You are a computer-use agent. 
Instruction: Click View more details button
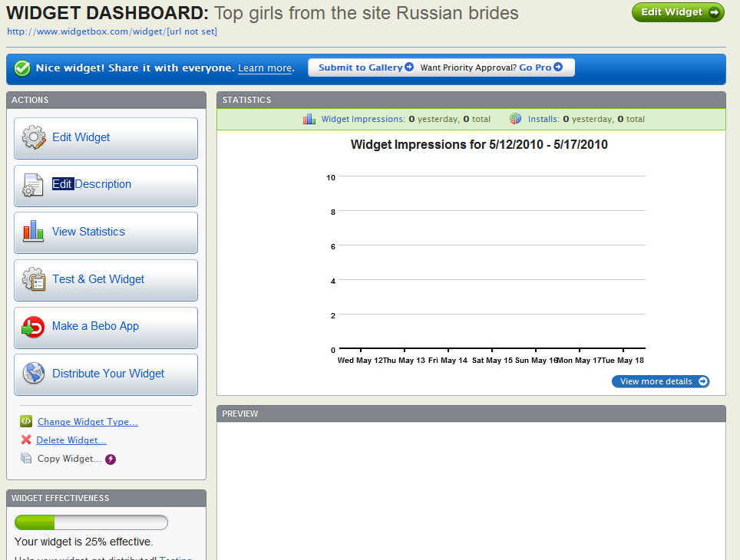[661, 381]
